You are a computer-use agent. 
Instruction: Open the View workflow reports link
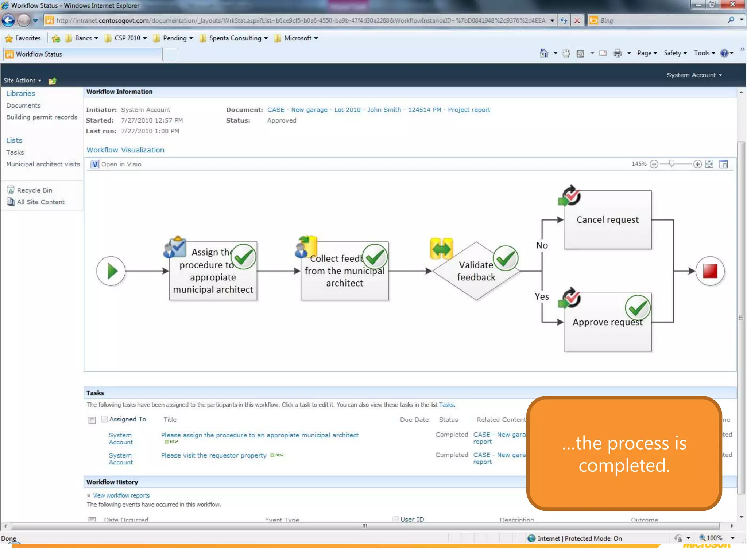pos(121,495)
